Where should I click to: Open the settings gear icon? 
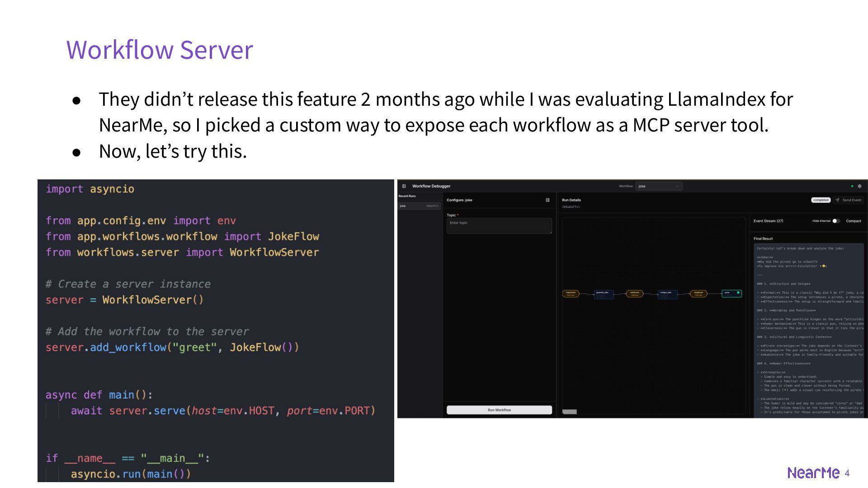point(859,186)
